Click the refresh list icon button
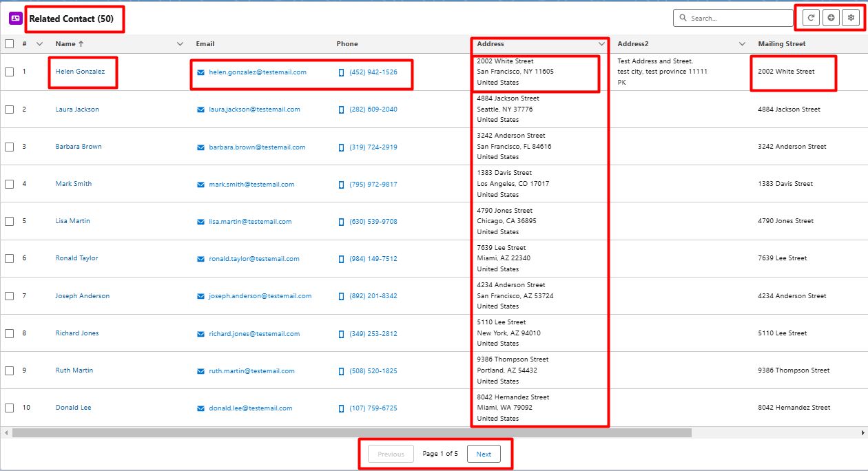868x471 pixels. coord(811,18)
